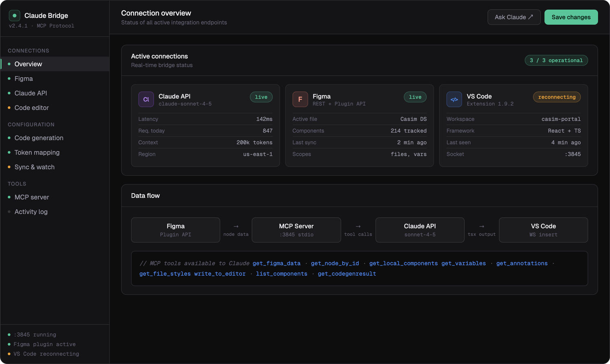Click the write_to_editor tool name
This screenshot has height=364, width=610.
pyautogui.click(x=220, y=274)
